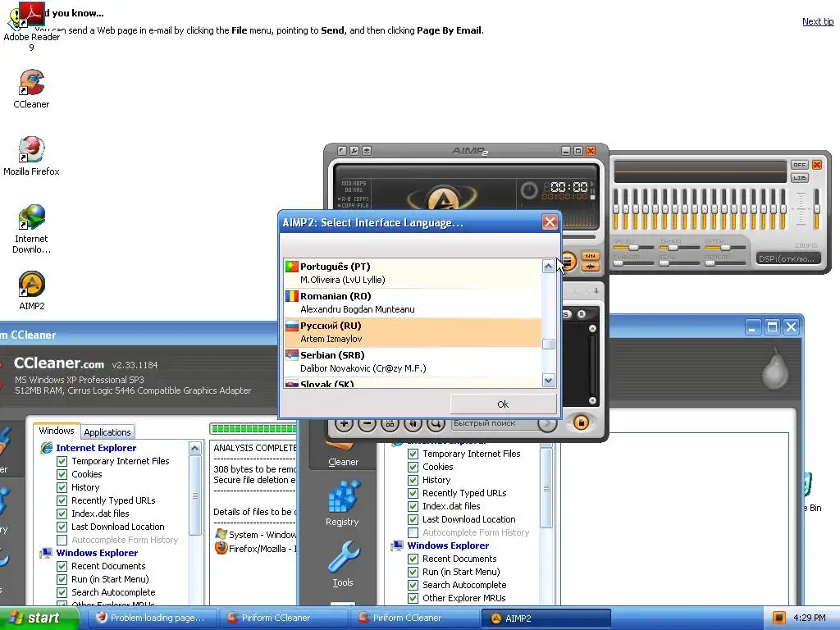Click the arrow go button next to quick search
This screenshot has width=840, height=630.
(x=547, y=423)
